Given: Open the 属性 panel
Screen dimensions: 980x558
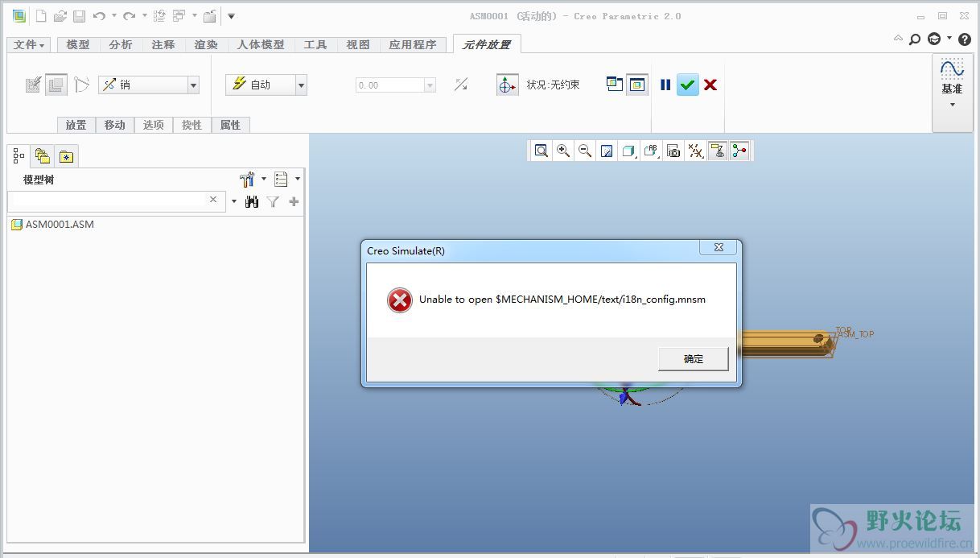Looking at the screenshot, I should point(230,125).
